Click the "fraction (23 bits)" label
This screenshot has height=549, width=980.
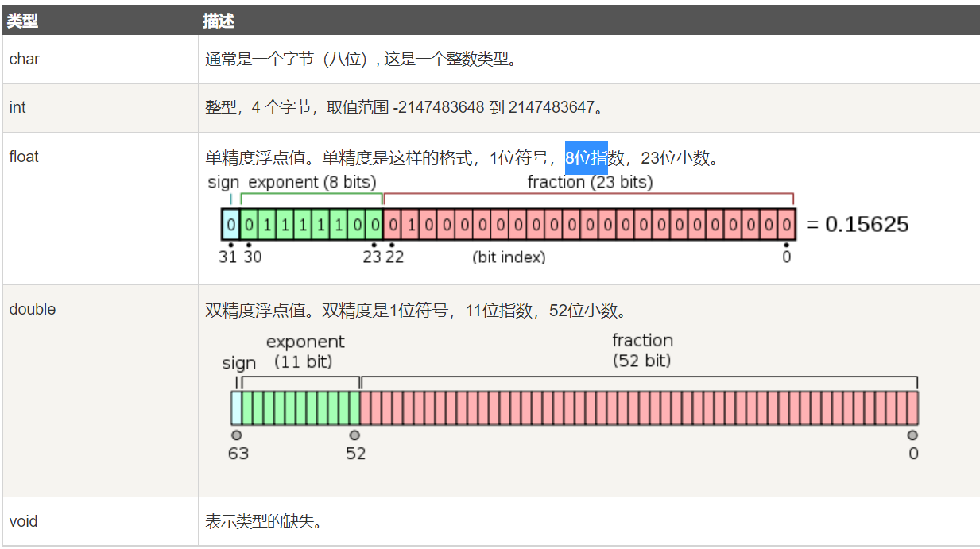pos(590,182)
